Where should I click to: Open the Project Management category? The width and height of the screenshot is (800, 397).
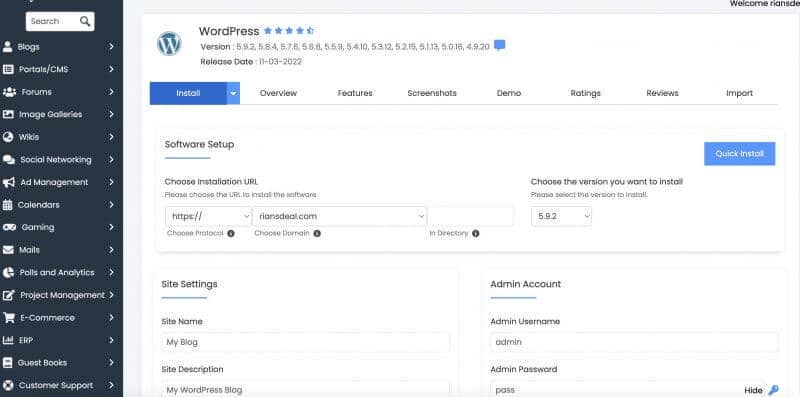[x=61, y=295]
